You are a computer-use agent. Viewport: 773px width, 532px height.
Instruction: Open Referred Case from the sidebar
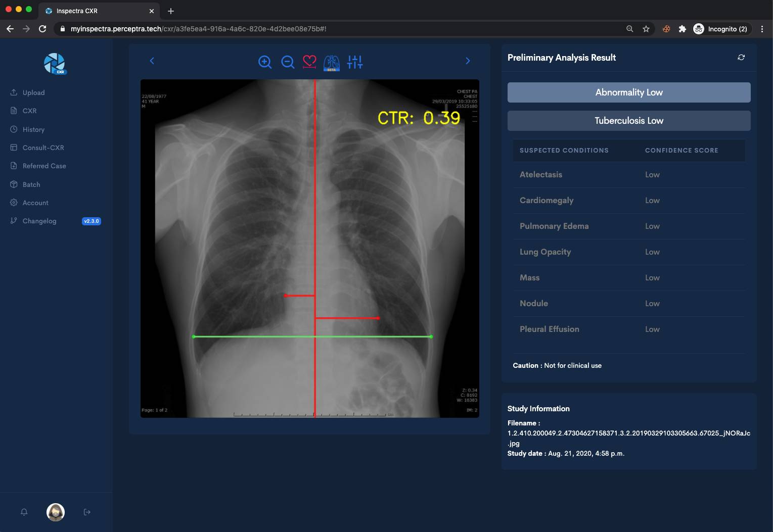(44, 166)
